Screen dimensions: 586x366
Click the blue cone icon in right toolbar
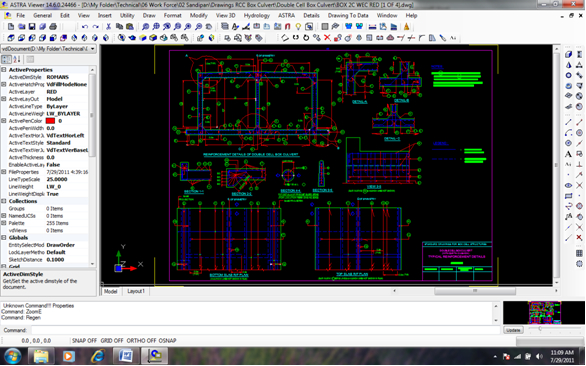pyautogui.click(x=568, y=65)
